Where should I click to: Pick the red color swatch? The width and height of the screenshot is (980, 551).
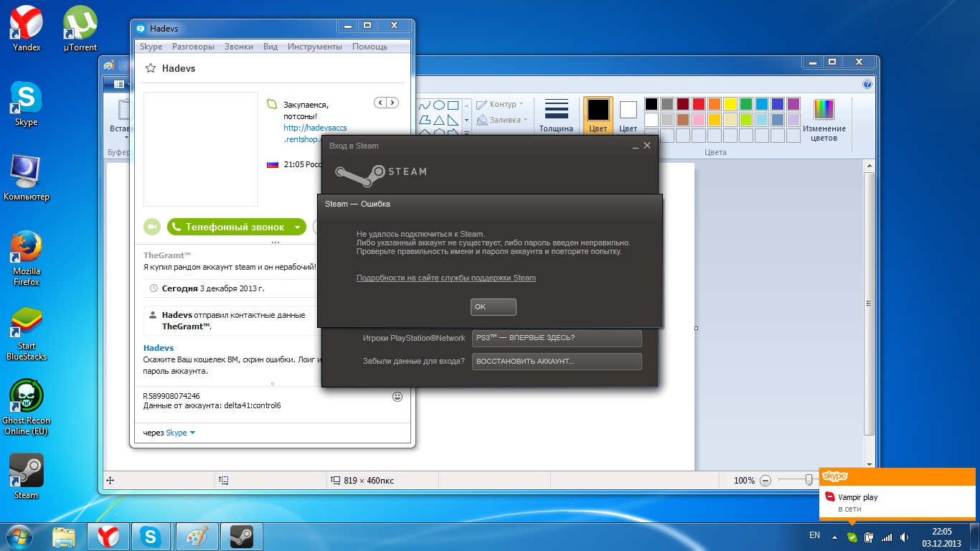pos(698,104)
